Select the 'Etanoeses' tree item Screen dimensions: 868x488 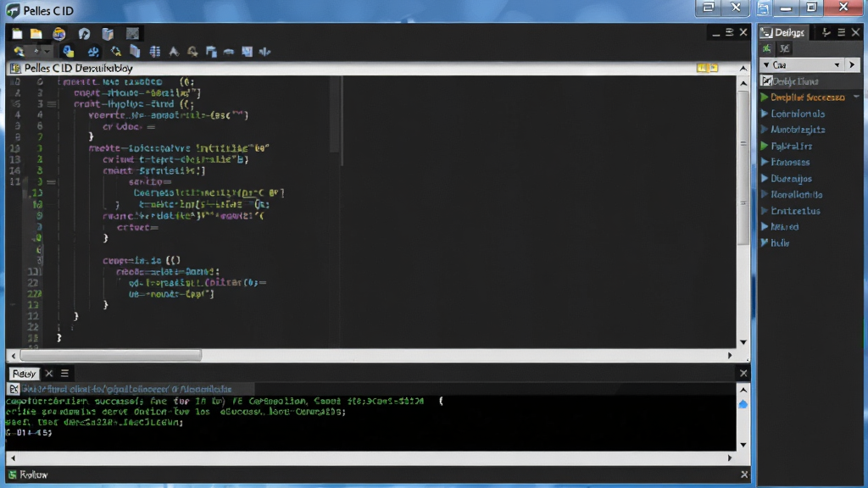[x=790, y=162]
